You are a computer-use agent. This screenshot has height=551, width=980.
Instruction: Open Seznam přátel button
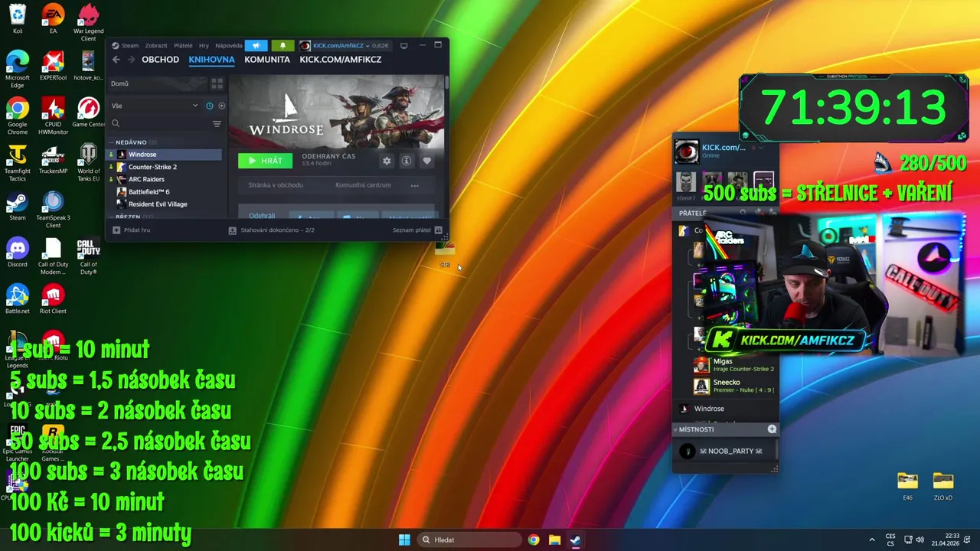tap(417, 230)
